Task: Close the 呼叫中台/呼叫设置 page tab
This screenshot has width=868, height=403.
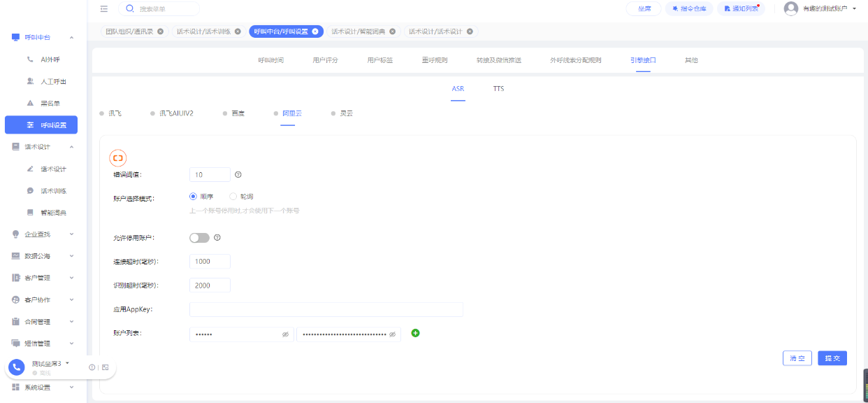Action: point(315,31)
